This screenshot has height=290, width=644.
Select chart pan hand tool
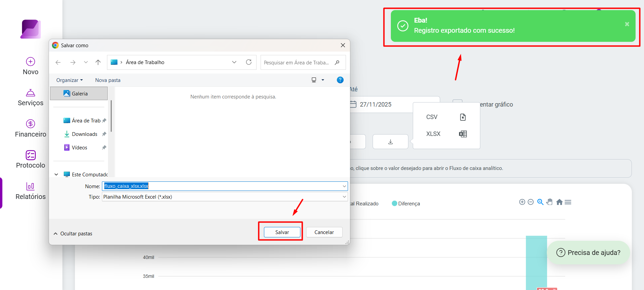click(x=549, y=202)
